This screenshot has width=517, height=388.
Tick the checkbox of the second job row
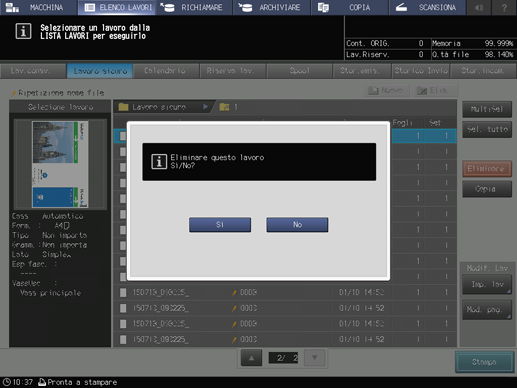(x=123, y=152)
